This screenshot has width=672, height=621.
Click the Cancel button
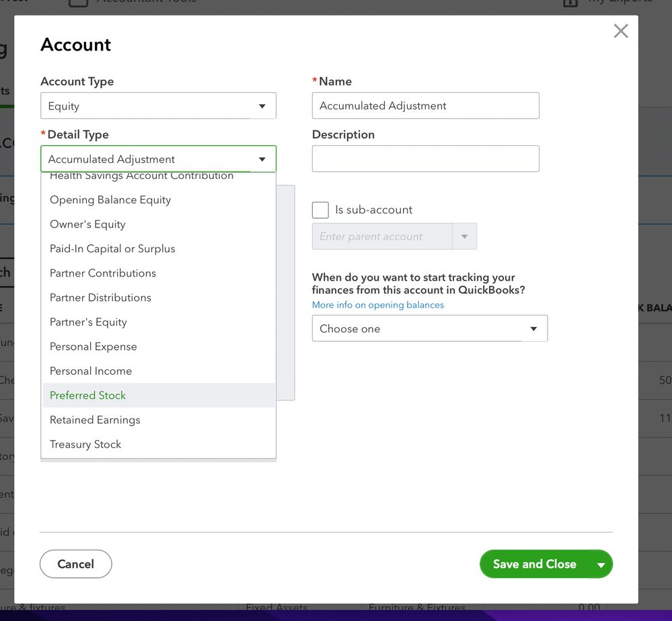pyautogui.click(x=76, y=564)
